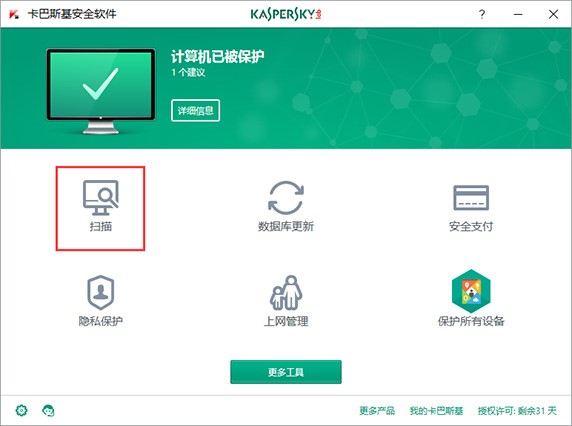Click the 卡巴斯基安全软件 window title
The width and height of the screenshot is (572, 426).
tap(72, 14)
